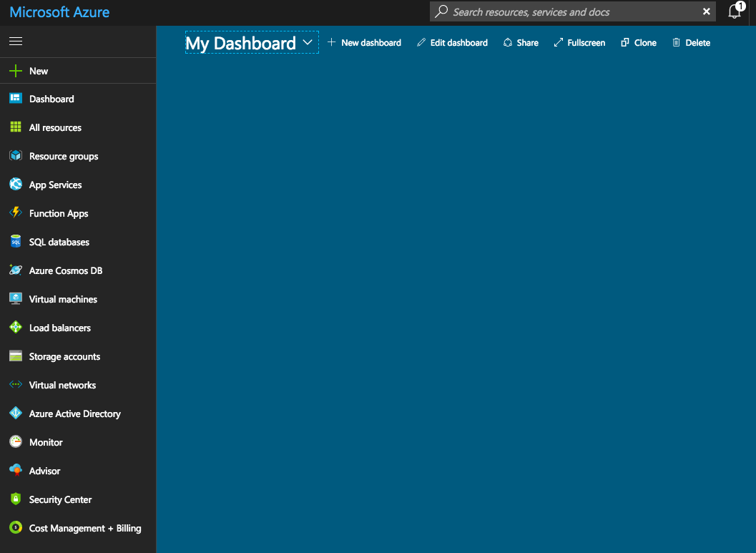Click the green plus New icon
756x553 pixels.
click(x=15, y=71)
